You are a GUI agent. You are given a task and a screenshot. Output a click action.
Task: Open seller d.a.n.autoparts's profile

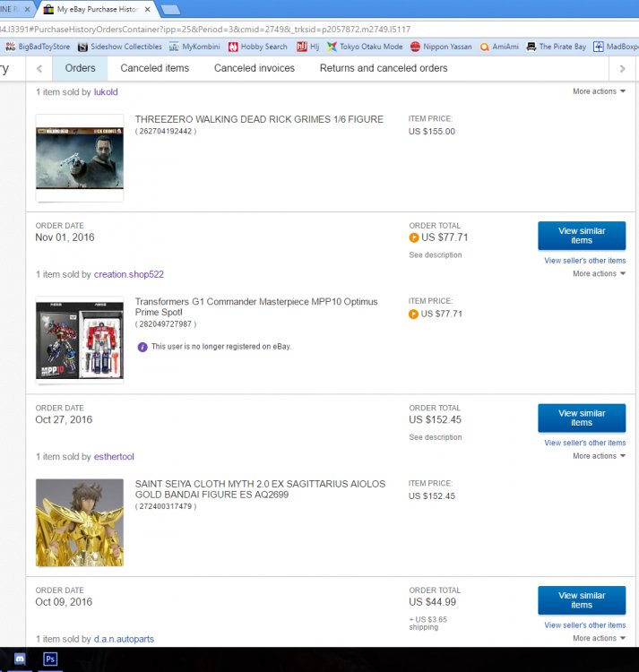124,639
